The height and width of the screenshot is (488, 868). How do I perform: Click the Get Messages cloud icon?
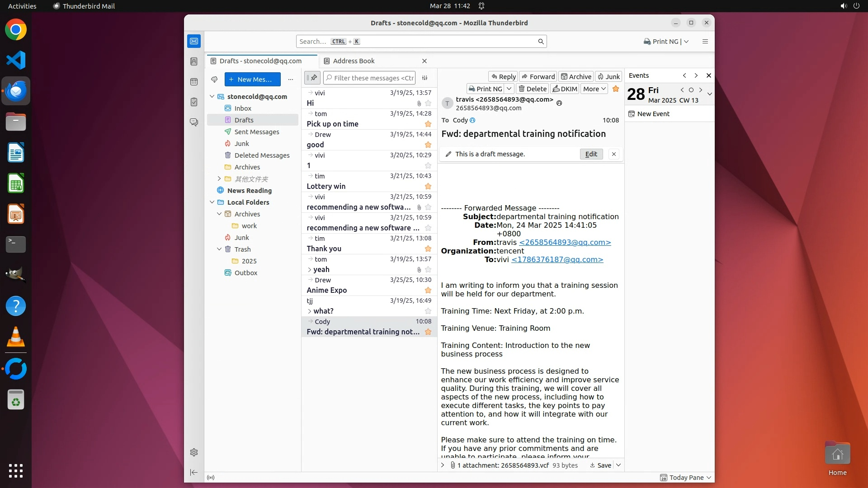tap(214, 80)
